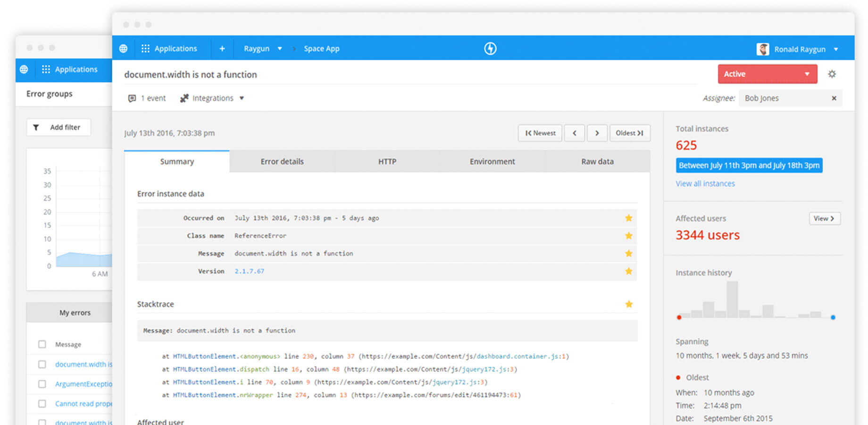Open the Applications grid icon
868x425 pixels.
(x=146, y=48)
